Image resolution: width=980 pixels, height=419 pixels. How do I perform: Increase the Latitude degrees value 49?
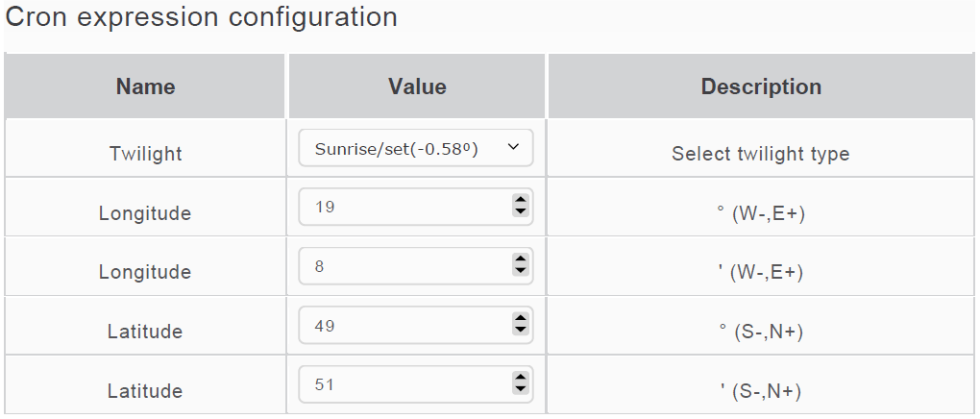point(521,320)
